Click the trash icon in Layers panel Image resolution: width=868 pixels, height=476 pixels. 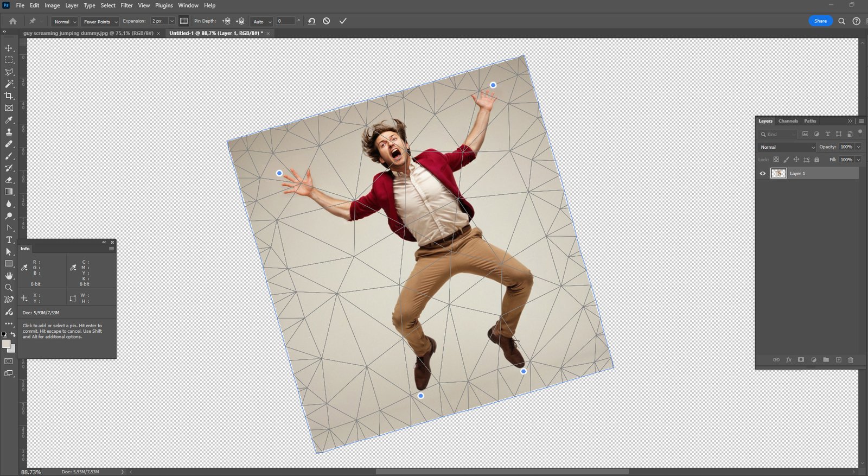coord(851,360)
